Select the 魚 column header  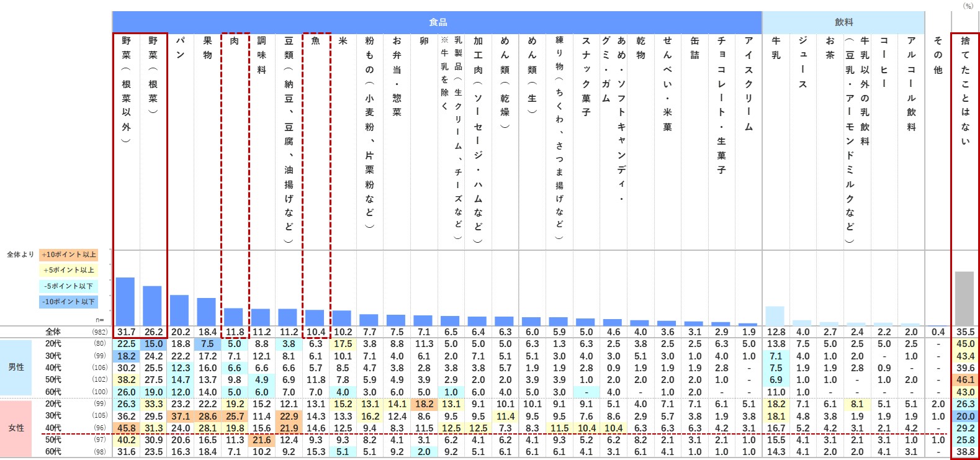(316, 41)
